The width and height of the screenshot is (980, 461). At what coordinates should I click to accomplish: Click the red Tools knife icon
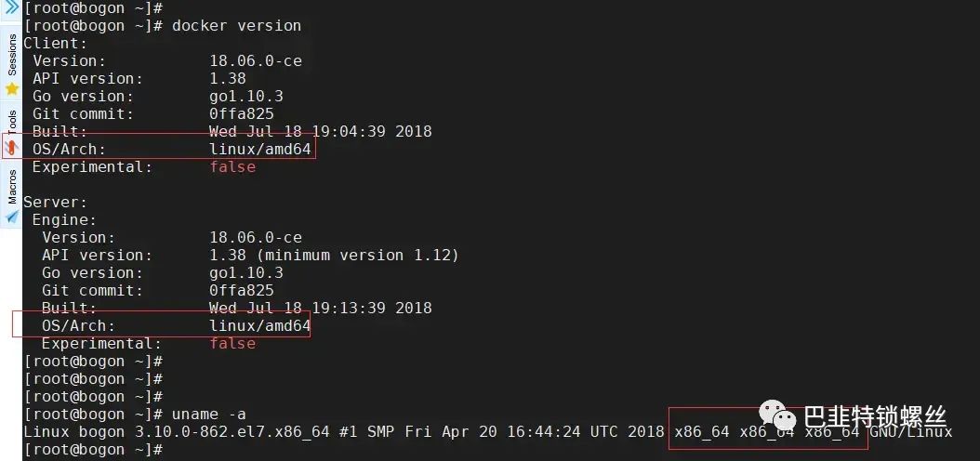click(x=12, y=147)
